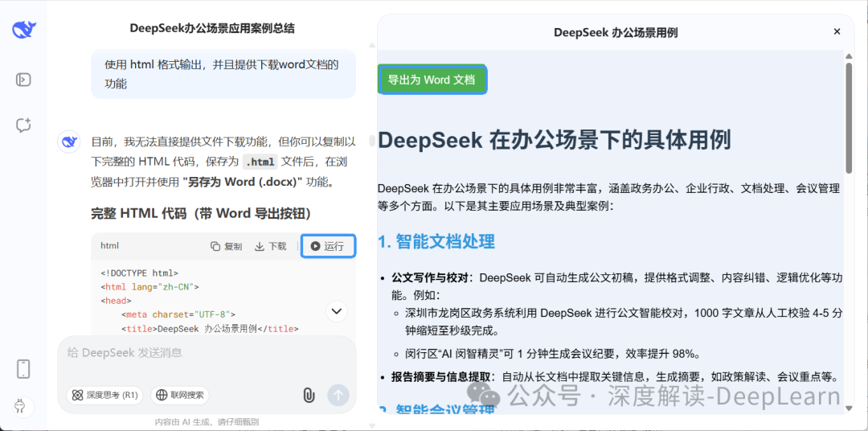The width and height of the screenshot is (868, 431).
Task: Download the html code block
Action: [271, 247]
